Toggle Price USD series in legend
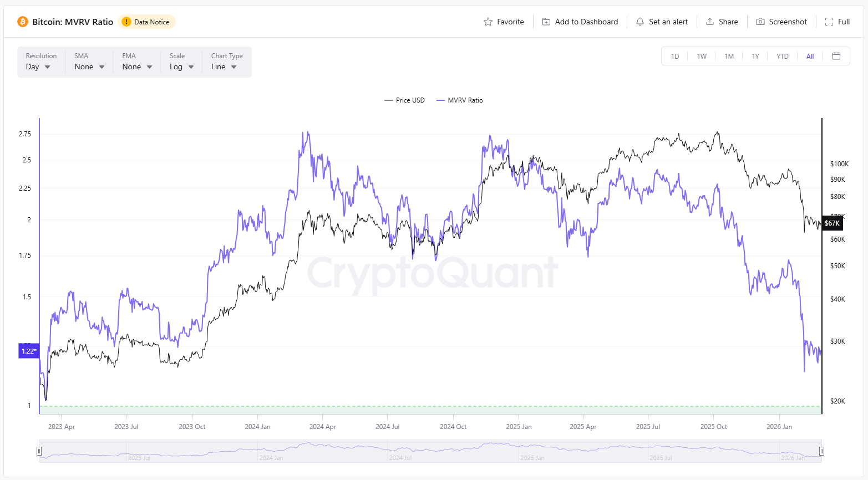Viewport: 868px width, 480px height. pyautogui.click(x=405, y=100)
